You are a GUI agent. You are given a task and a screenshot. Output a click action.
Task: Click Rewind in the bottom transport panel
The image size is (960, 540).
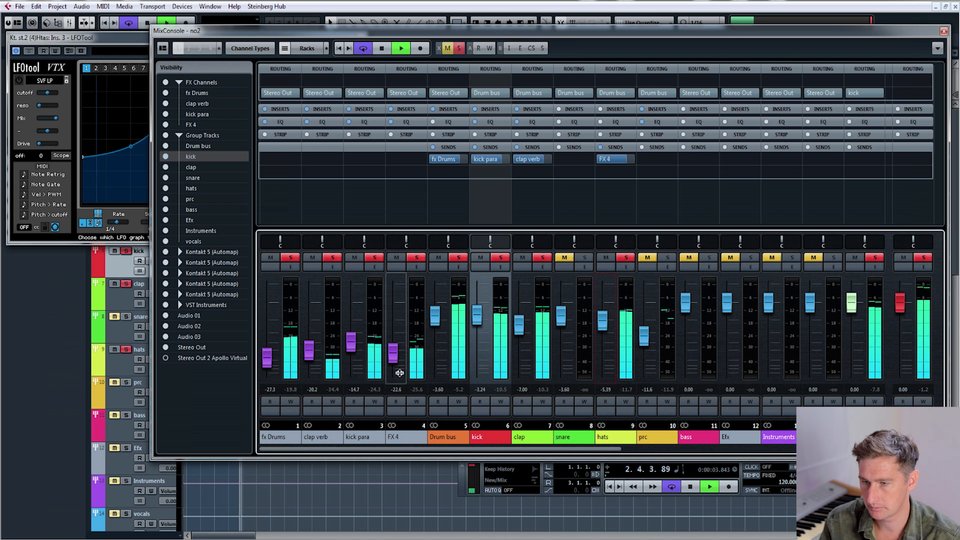tap(633, 487)
